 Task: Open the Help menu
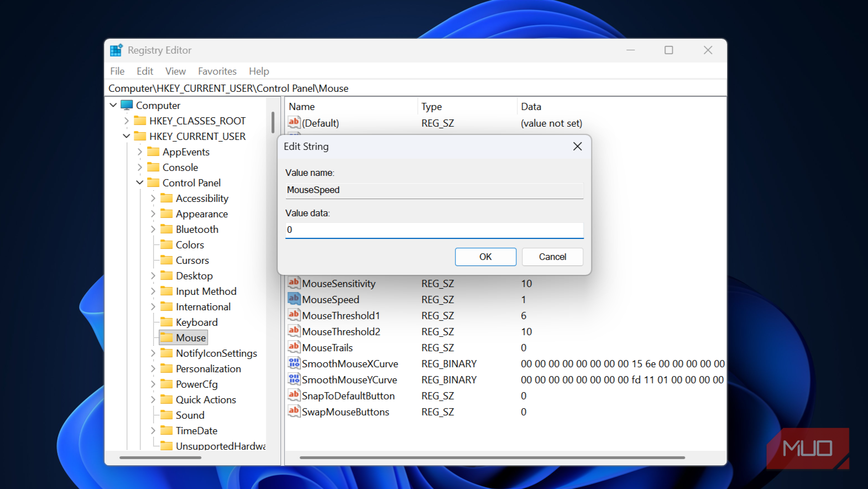[x=259, y=71]
